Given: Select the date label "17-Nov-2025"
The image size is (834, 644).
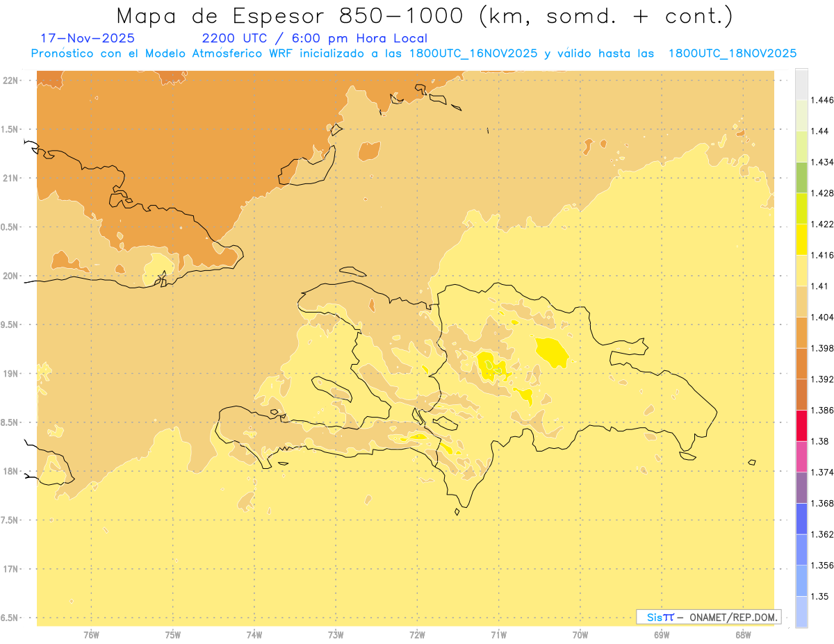Looking at the screenshot, I should tap(88, 38).
